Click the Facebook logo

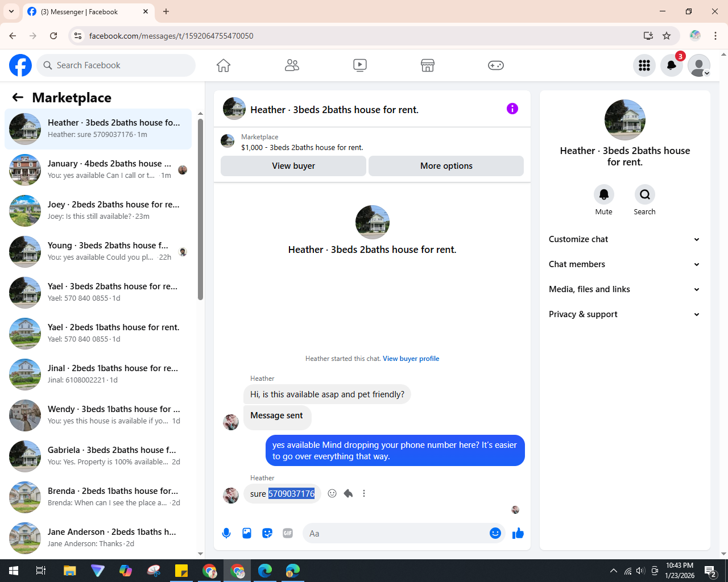point(20,65)
